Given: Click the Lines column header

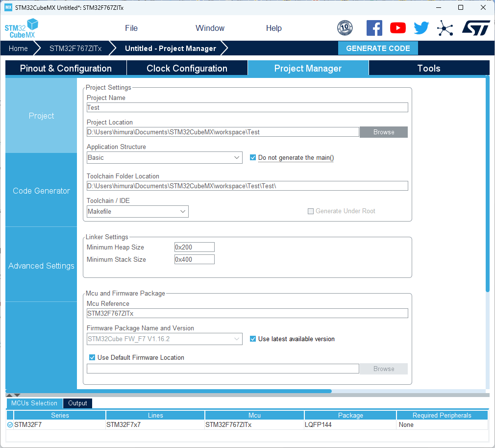Looking at the screenshot, I should (x=155, y=415).
